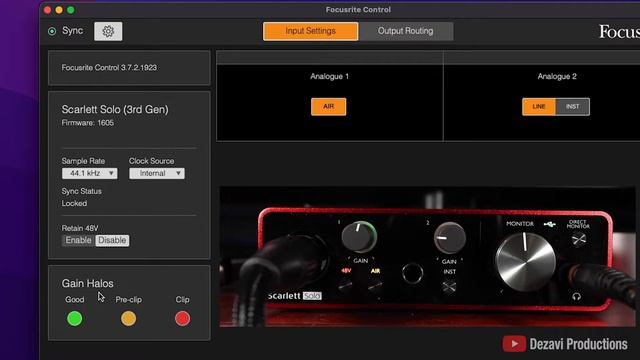This screenshot has width=640, height=360.
Task: Click the Gain Halos heading
Action: click(87, 283)
